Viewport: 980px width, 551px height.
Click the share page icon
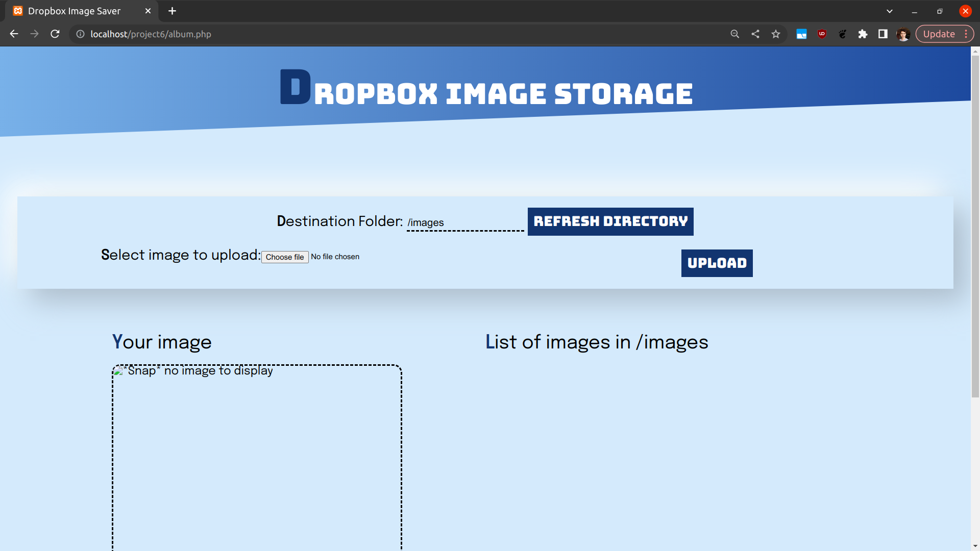[755, 34]
